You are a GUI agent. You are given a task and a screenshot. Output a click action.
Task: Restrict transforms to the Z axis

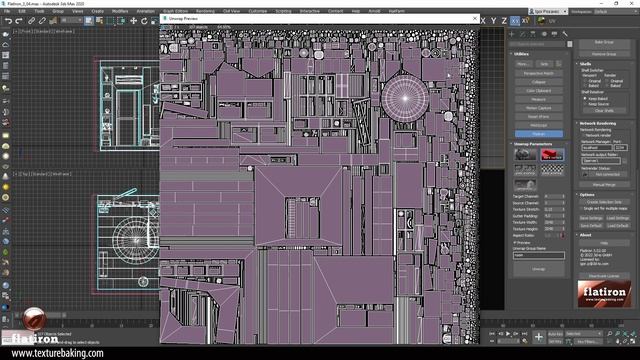504,20
